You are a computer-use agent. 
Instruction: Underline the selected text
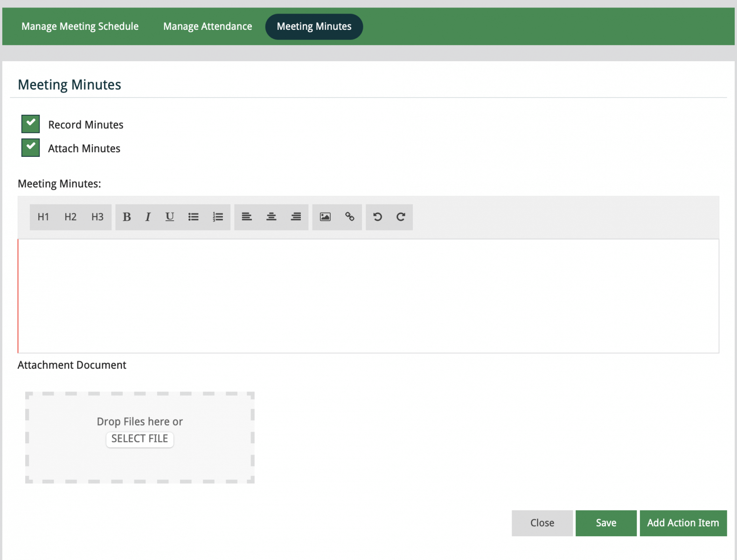tap(170, 217)
